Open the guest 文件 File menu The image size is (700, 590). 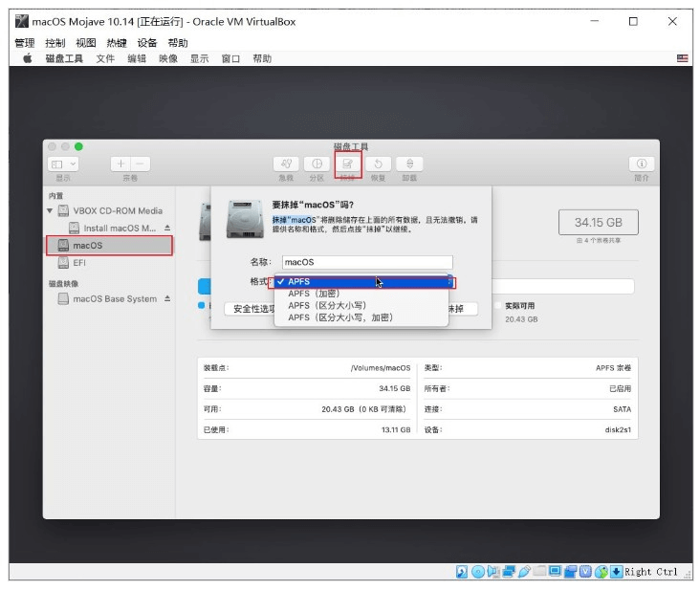coord(105,59)
